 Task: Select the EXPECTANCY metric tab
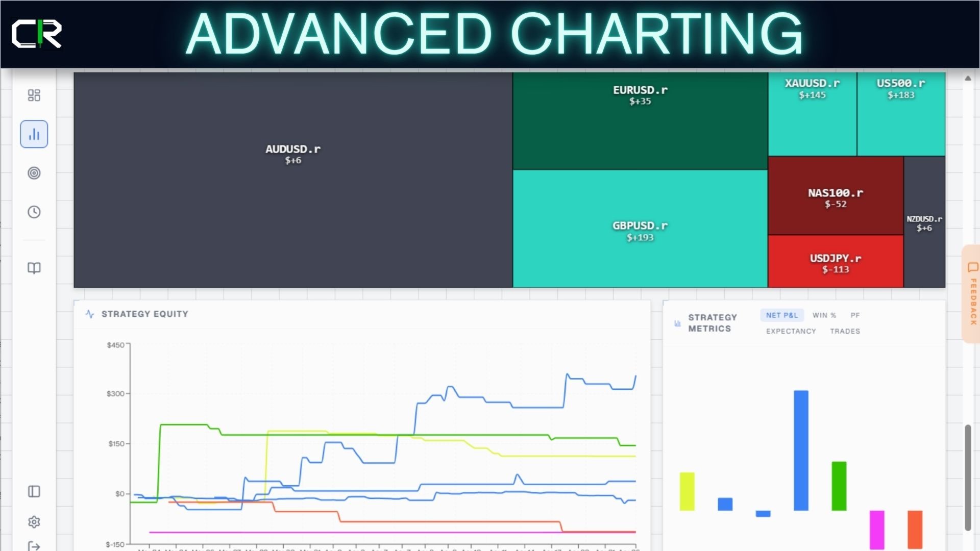pos(791,331)
